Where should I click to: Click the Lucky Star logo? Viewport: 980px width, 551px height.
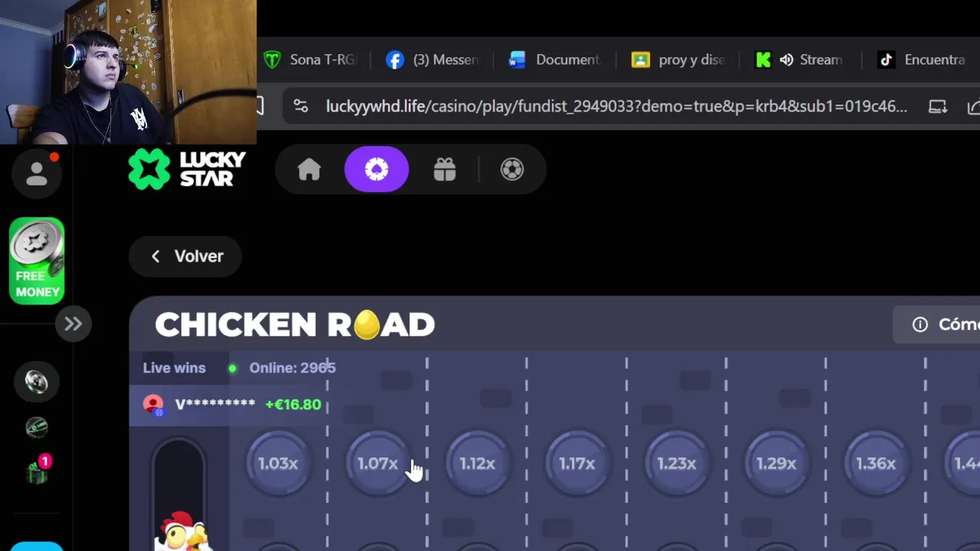[187, 169]
